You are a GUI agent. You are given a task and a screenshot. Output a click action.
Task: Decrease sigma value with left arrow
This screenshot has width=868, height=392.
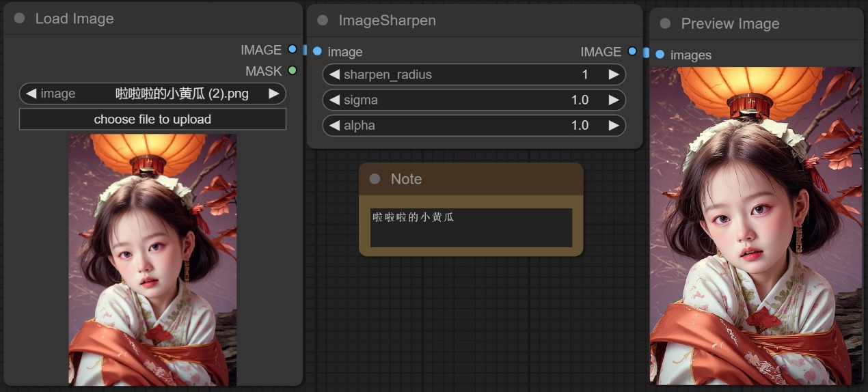pos(334,100)
